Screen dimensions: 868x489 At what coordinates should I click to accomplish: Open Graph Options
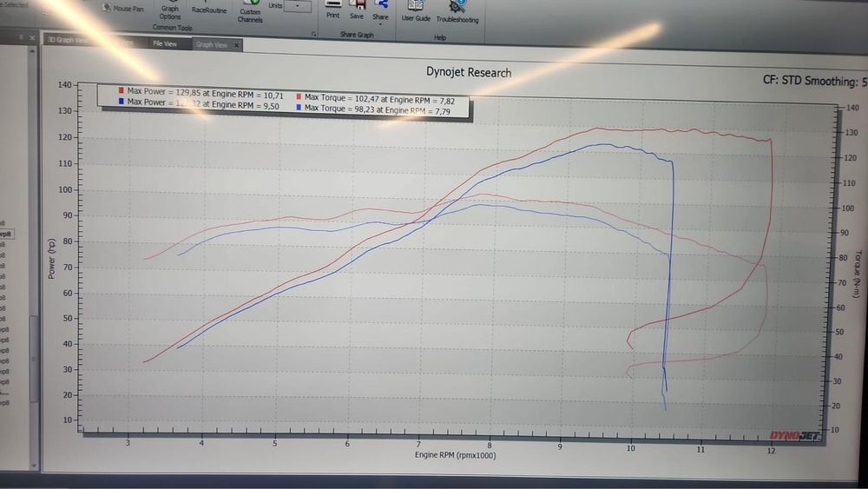pos(170,11)
